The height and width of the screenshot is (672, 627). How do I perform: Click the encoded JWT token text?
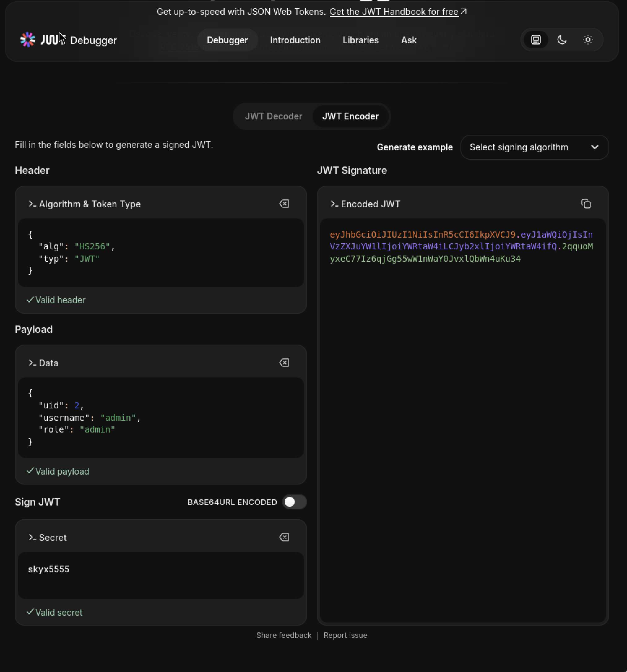point(461,246)
